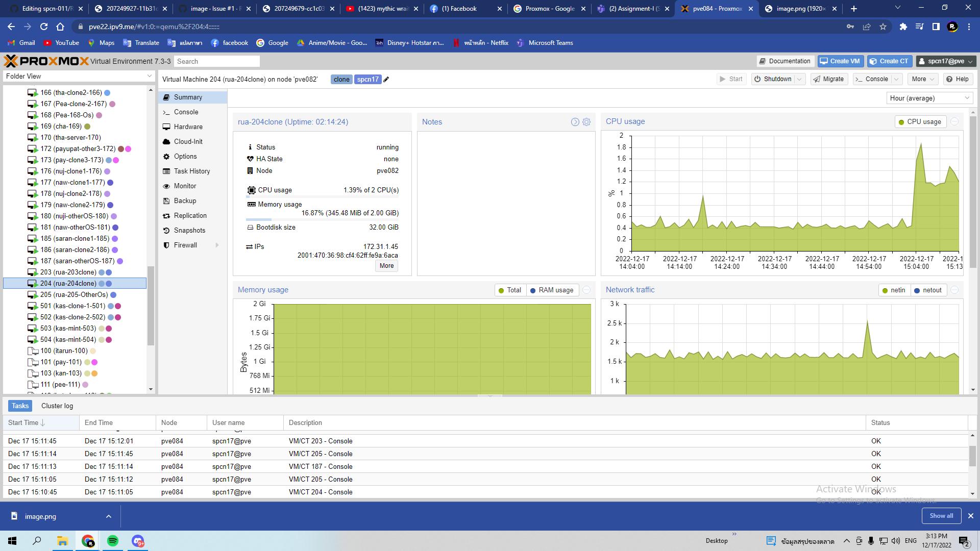Click the Chrome home icon
The image size is (980, 551).
tap(60, 27)
